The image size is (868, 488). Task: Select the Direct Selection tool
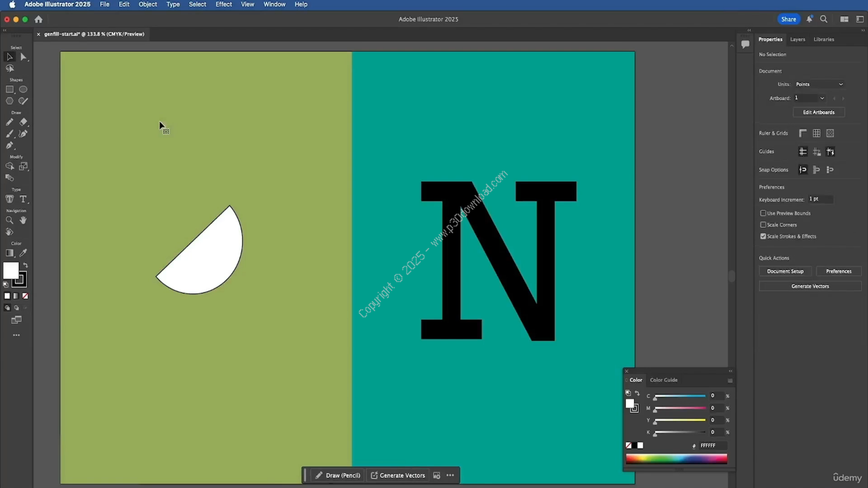(23, 57)
